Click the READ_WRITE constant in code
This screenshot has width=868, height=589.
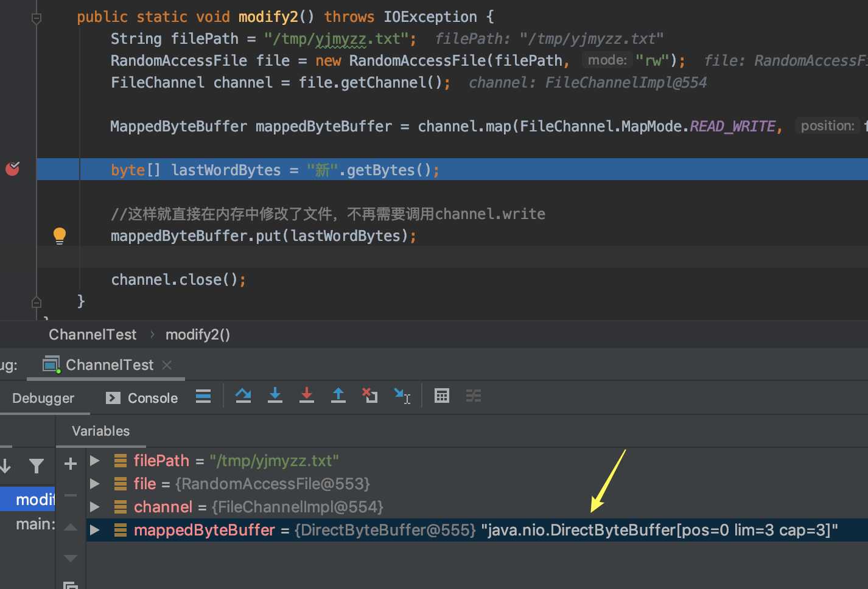pyautogui.click(x=732, y=127)
